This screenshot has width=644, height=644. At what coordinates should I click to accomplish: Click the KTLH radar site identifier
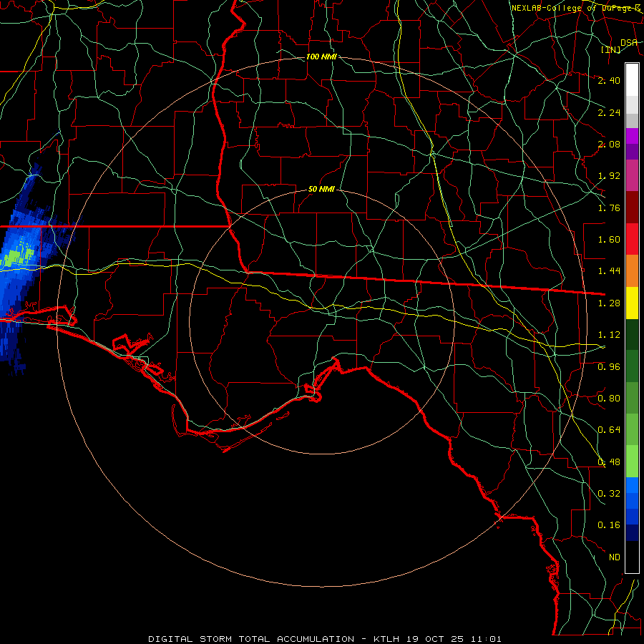tap(386, 639)
